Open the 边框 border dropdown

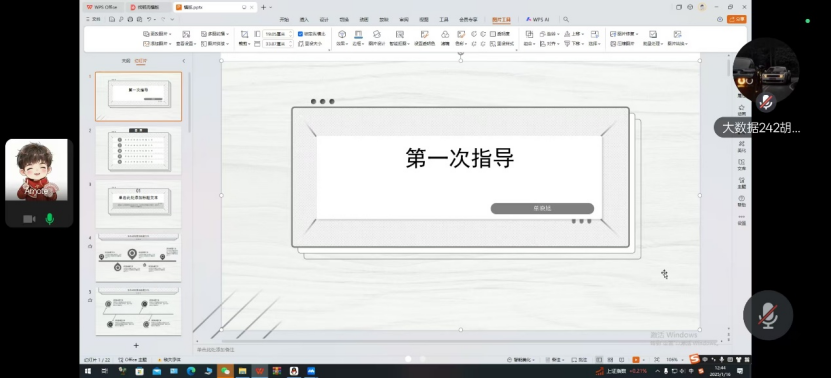click(359, 44)
